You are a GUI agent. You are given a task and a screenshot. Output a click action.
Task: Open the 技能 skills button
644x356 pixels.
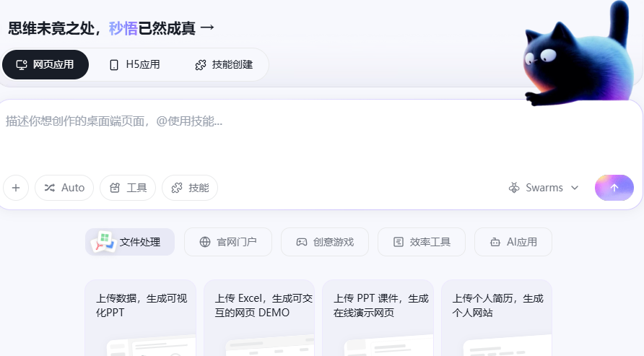190,188
